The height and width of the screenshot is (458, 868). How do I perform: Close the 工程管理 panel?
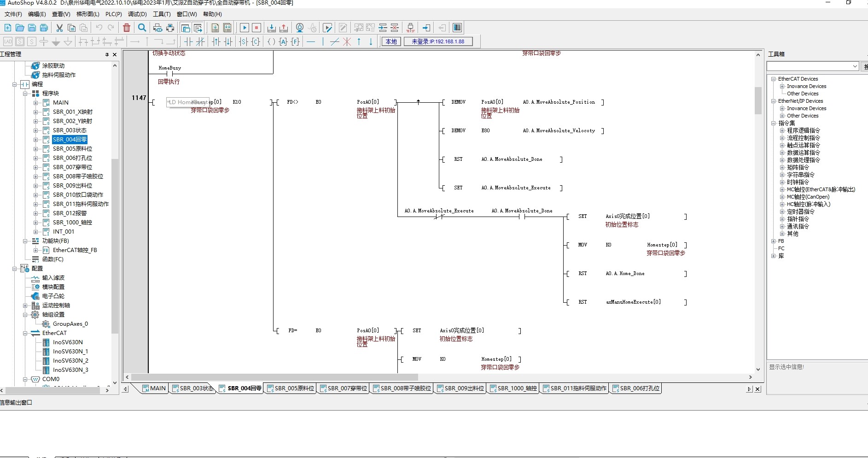coord(115,54)
